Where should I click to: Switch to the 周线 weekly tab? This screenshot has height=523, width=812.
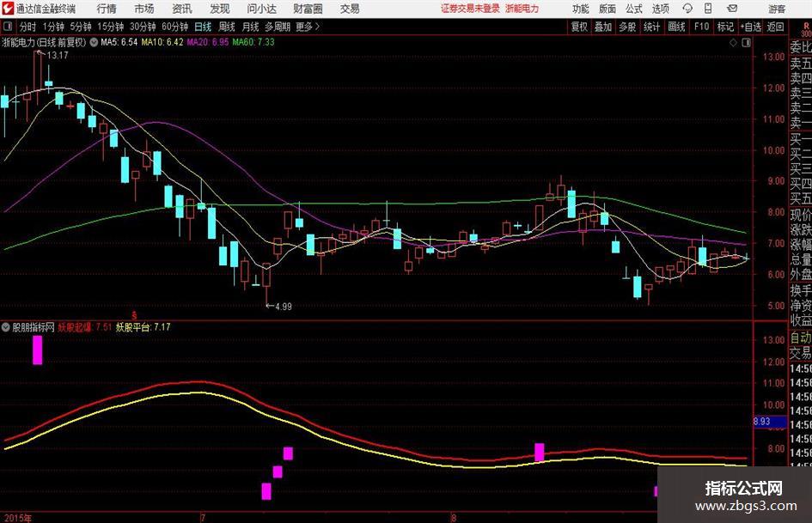coord(227,27)
